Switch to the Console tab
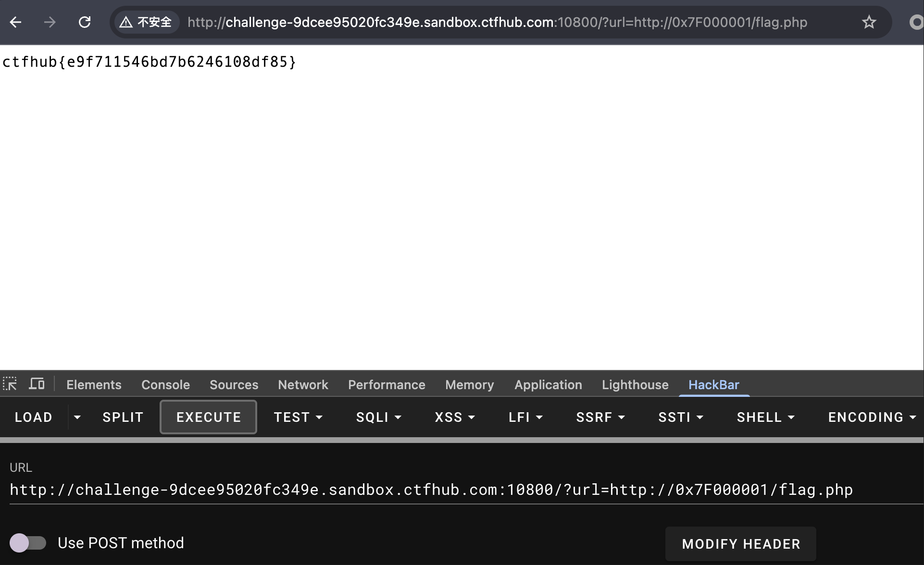Screen dimensions: 924x565 (165, 385)
